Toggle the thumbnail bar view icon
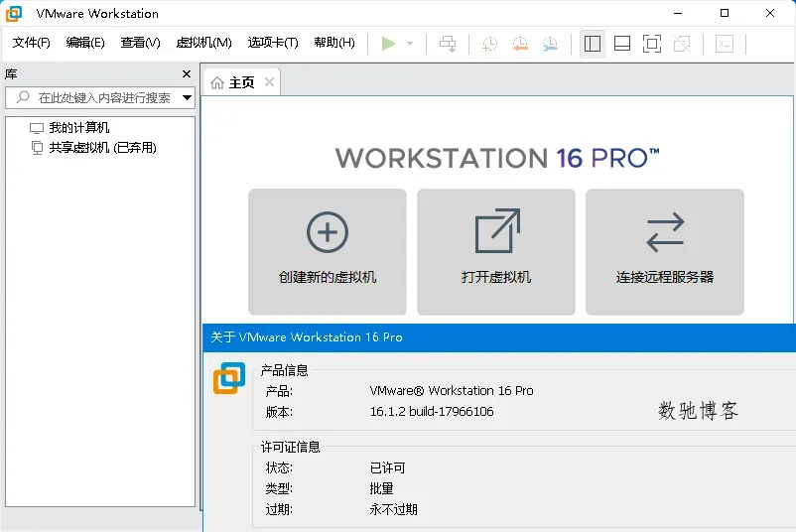This screenshot has height=532, width=796. [622, 44]
